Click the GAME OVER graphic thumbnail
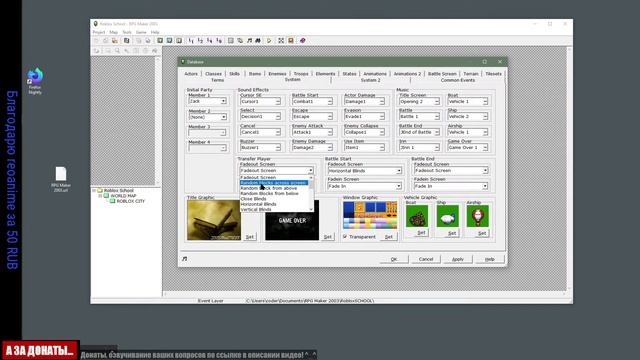 point(292,221)
